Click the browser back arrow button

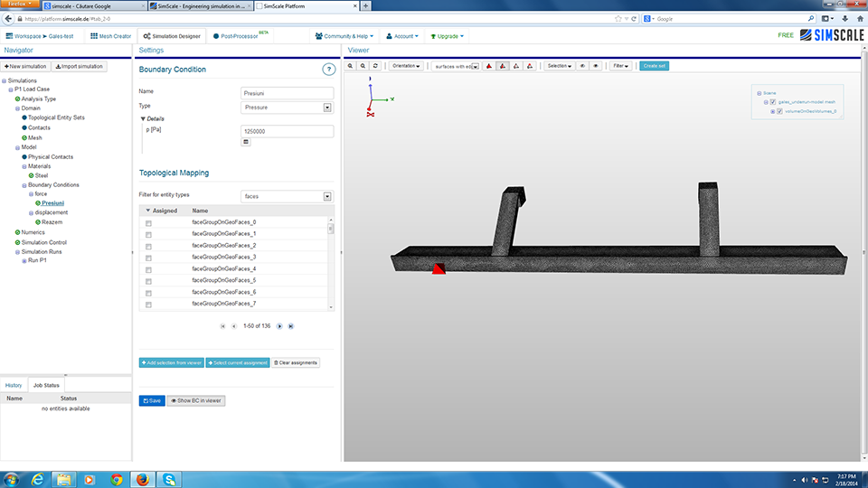click(8, 19)
